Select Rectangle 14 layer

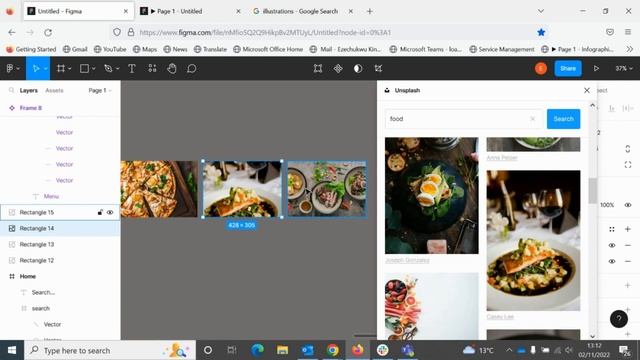(60, 229)
